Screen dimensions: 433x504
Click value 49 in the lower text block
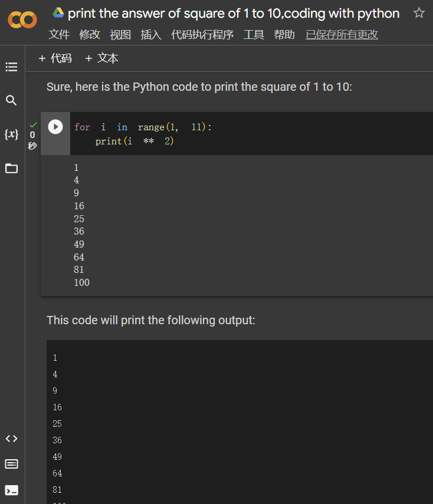57,457
